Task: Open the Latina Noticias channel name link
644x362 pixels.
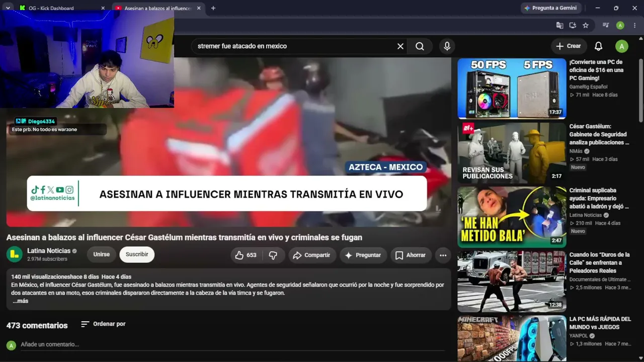Action: (x=49, y=251)
